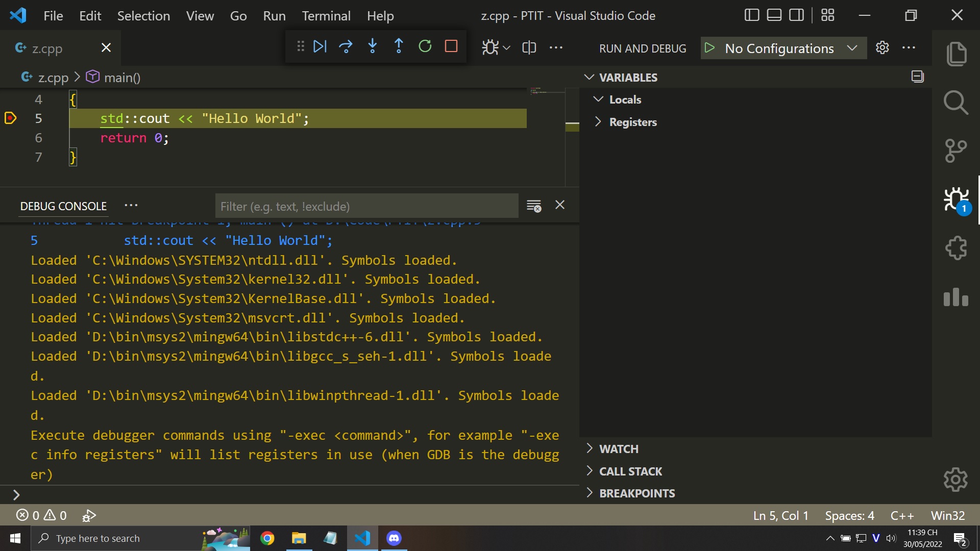Open the panel tabs ellipsis menu
Viewport: 980px width, 551px height.
pos(131,206)
